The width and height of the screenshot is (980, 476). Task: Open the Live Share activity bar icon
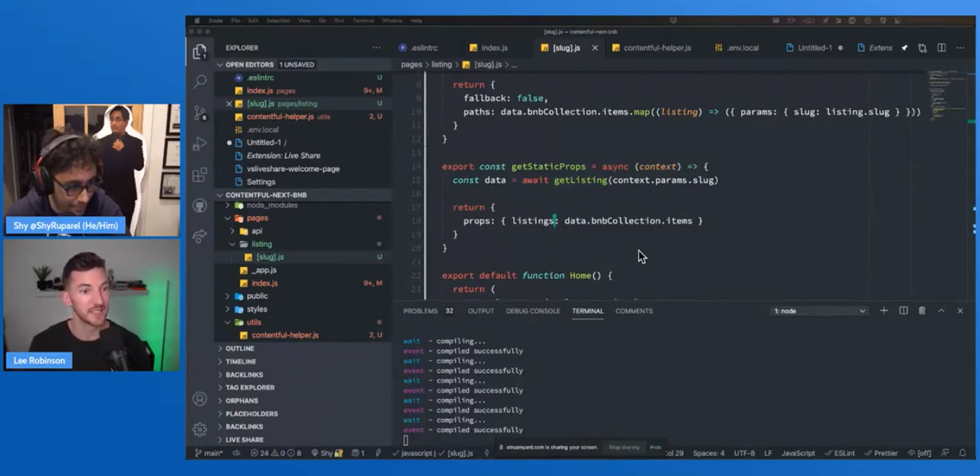tap(200, 237)
